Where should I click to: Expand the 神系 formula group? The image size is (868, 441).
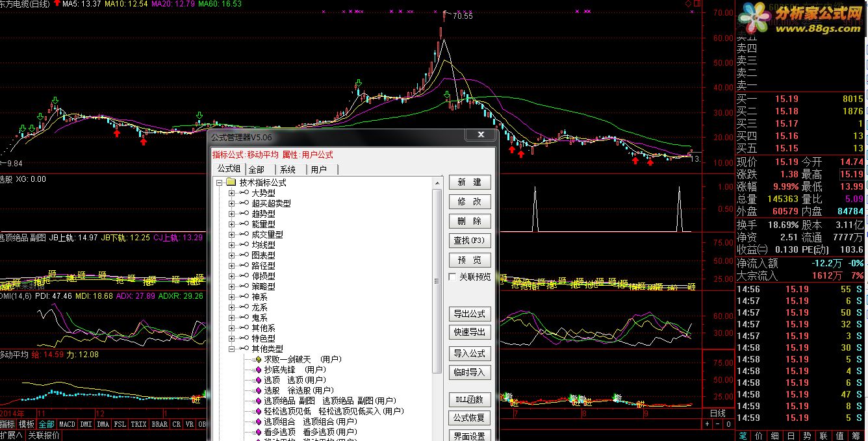tap(231, 297)
